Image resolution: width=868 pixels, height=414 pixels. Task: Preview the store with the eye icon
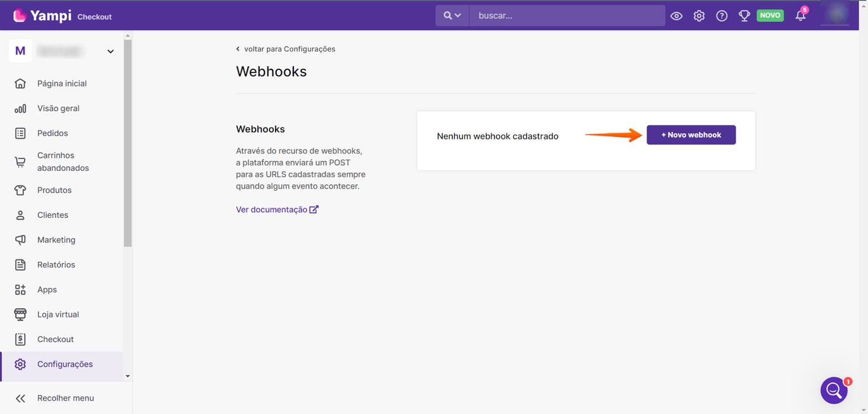point(676,15)
